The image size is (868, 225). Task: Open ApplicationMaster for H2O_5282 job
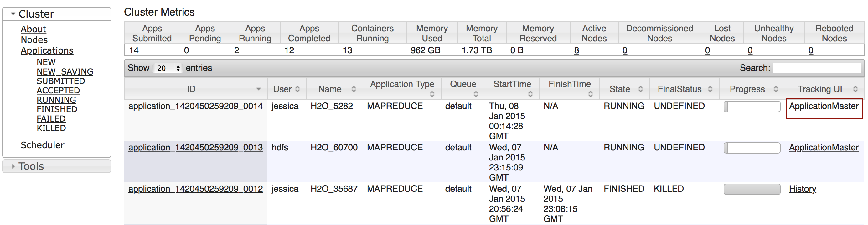[823, 106]
